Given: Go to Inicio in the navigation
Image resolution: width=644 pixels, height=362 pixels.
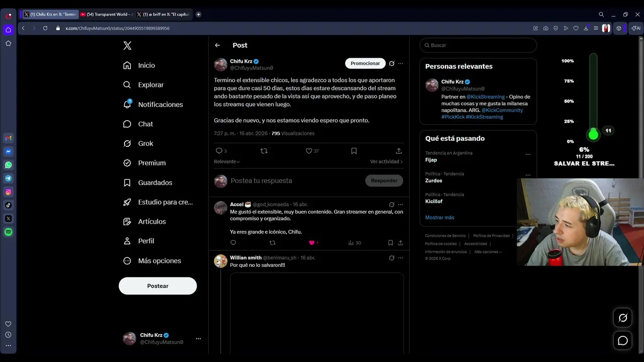Looking at the screenshot, I should pos(139,65).
